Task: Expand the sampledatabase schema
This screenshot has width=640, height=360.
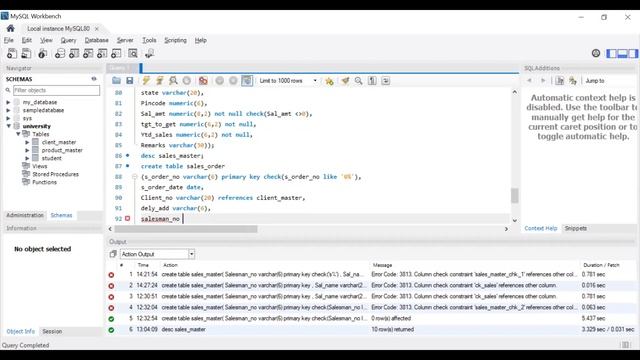Action: 9,110
